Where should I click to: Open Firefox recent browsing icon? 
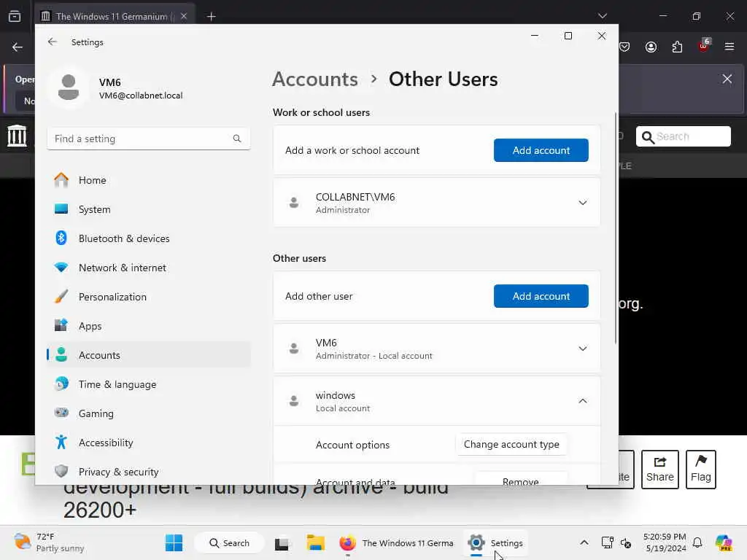click(15, 16)
